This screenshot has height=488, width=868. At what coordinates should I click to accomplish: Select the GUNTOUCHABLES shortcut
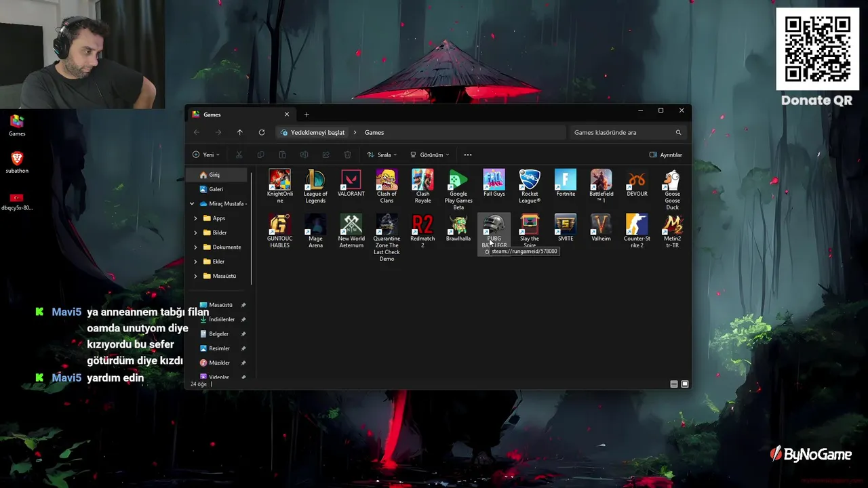click(x=279, y=231)
